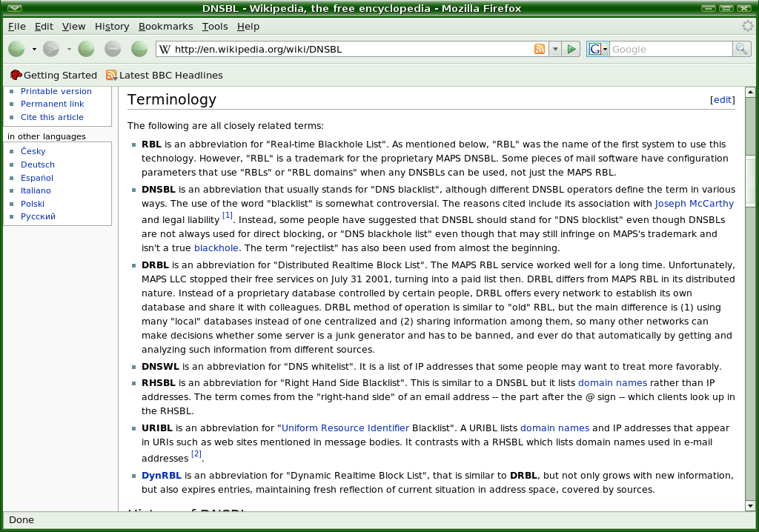Click the RSS feed icon in address bar
The height and width of the screenshot is (532, 759).
[x=540, y=49]
